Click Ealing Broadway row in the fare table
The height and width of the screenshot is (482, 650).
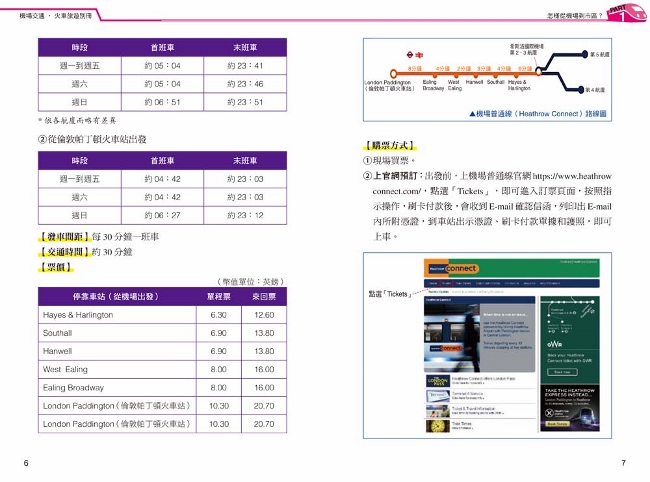[x=162, y=388]
